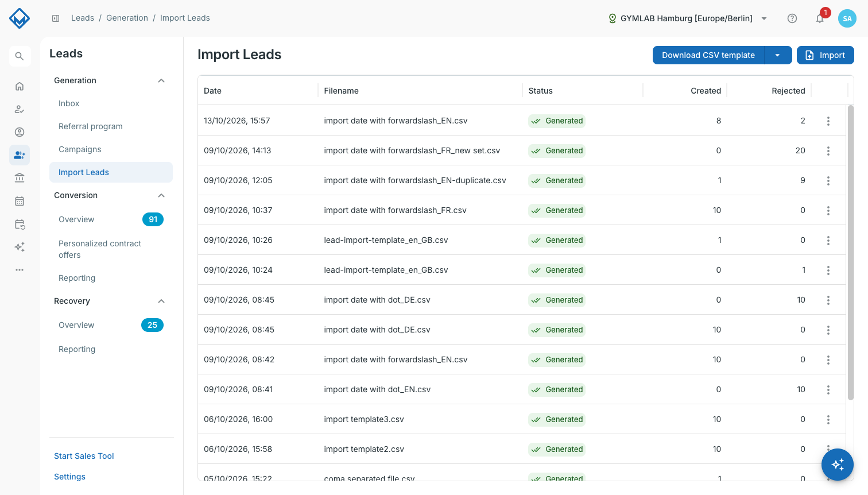The image size is (868, 495).
Task: Collapse the Conversion section
Action: click(x=161, y=195)
